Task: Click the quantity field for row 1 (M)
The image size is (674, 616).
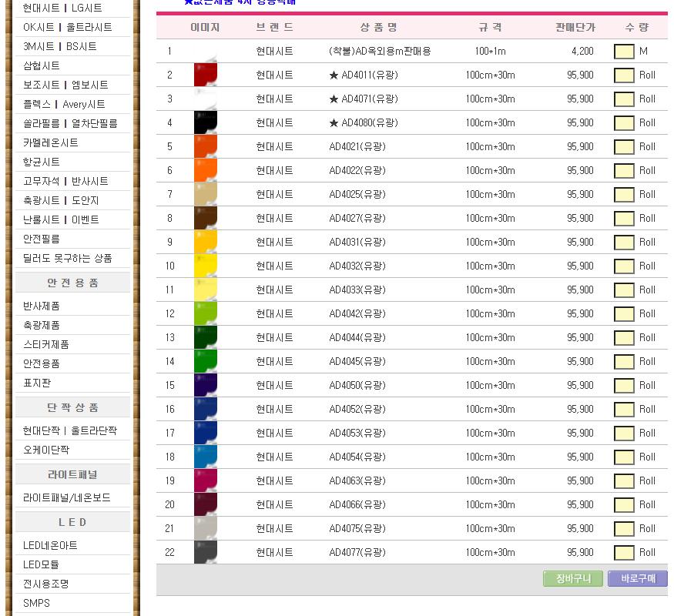Action: (624, 52)
